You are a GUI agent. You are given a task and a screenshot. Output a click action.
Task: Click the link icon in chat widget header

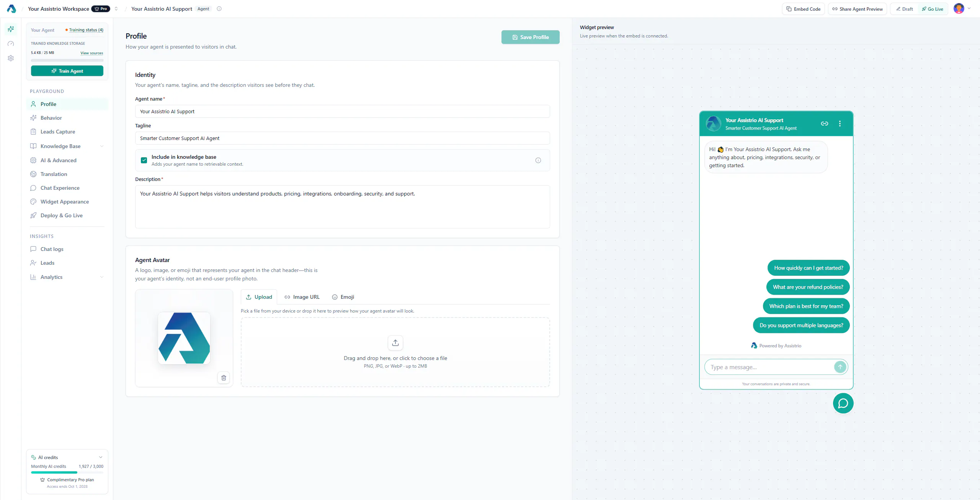point(825,124)
